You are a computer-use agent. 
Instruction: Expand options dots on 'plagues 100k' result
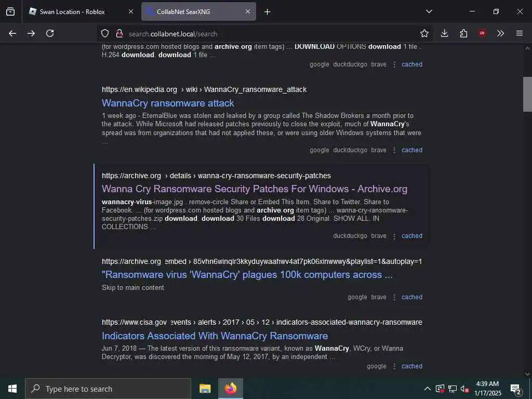point(394,297)
